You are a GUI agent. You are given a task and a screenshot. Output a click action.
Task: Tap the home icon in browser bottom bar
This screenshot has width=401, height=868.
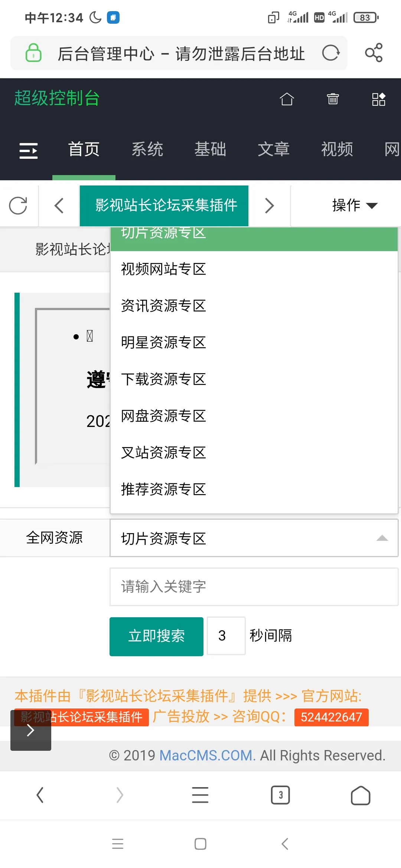(360, 795)
